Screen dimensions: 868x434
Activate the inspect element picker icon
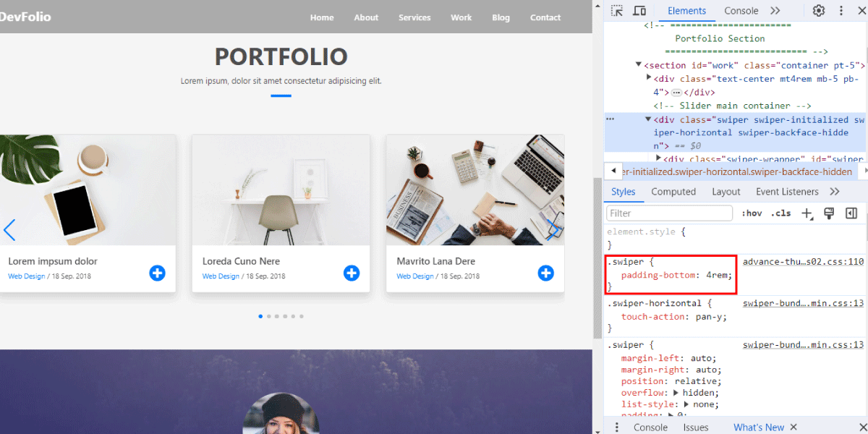click(616, 11)
